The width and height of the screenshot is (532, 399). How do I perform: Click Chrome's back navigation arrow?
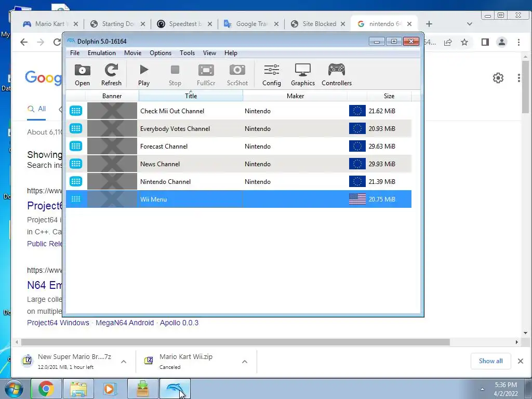point(24,42)
